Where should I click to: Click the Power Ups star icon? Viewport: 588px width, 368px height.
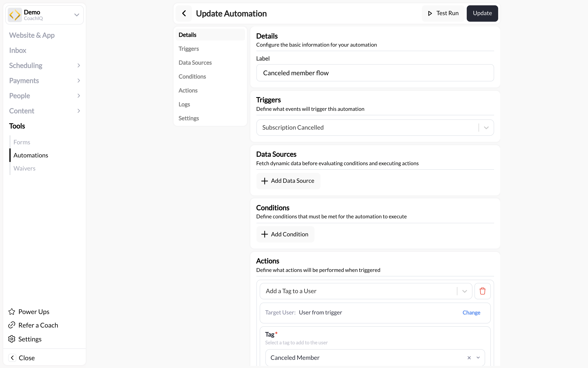click(12, 312)
